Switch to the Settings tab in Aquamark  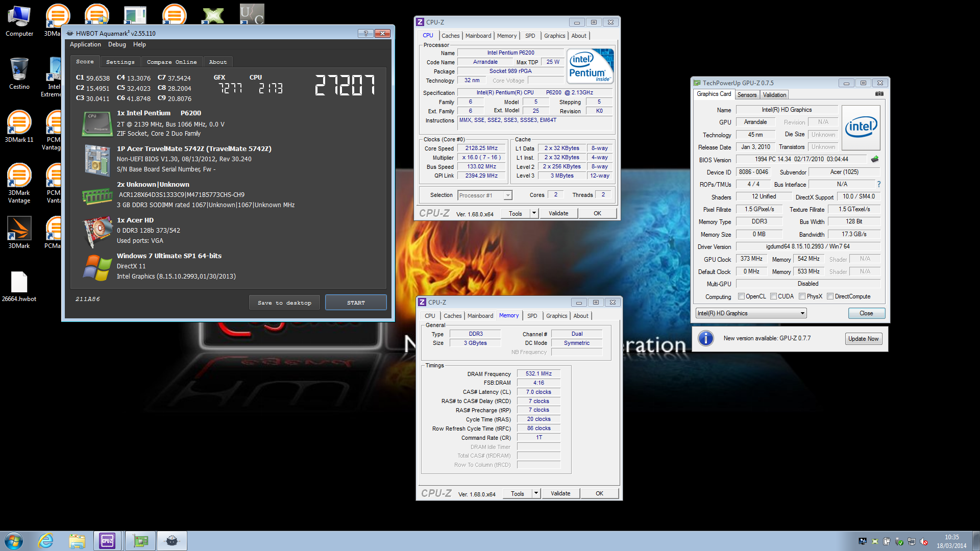[120, 62]
